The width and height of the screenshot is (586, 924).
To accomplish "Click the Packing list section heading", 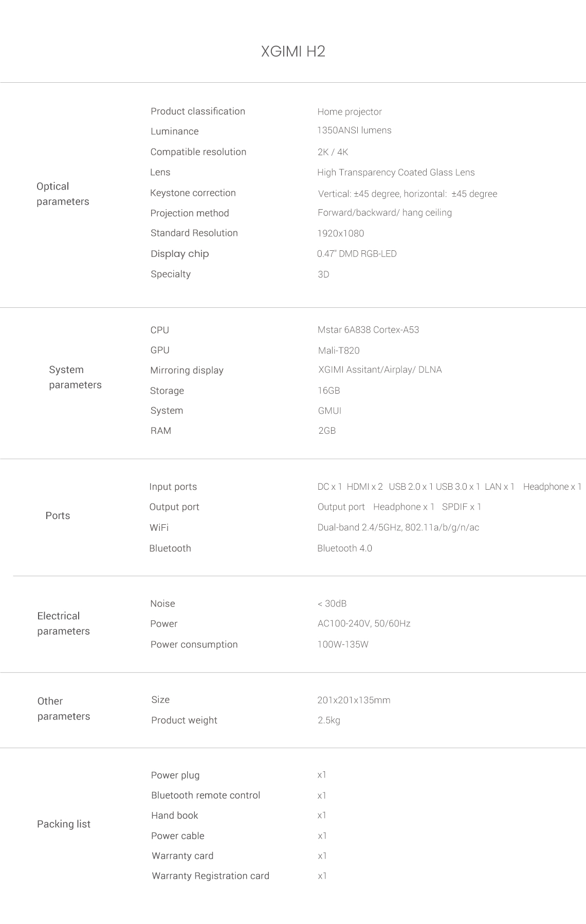I will pos(64,824).
